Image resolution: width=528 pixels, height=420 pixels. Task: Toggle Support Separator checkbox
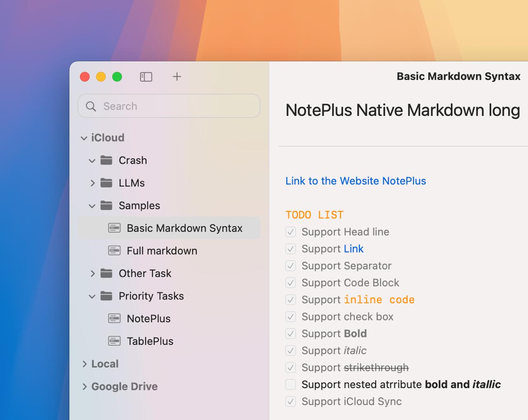291,266
